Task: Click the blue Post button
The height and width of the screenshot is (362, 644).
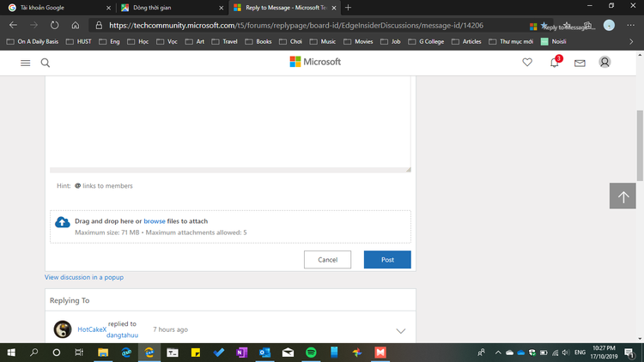Action: coord(387,259)
